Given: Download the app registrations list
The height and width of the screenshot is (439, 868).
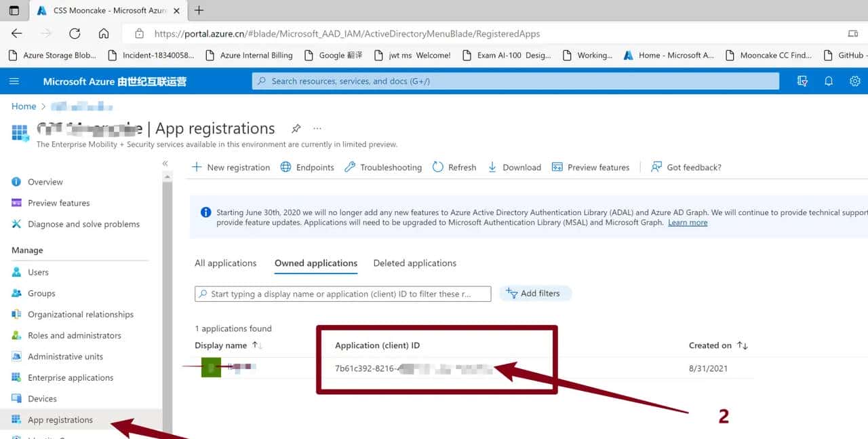Looking at the screenshot, I should (514, 167).
